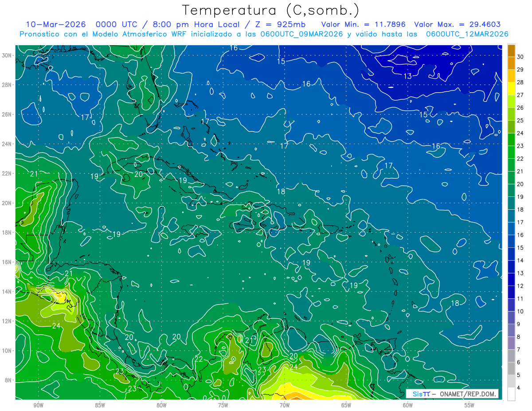Image resolution: width=532 pixels, height=411 pixels.
Task: Click the 16N latitude axis label
Action: tap(7, 262)
